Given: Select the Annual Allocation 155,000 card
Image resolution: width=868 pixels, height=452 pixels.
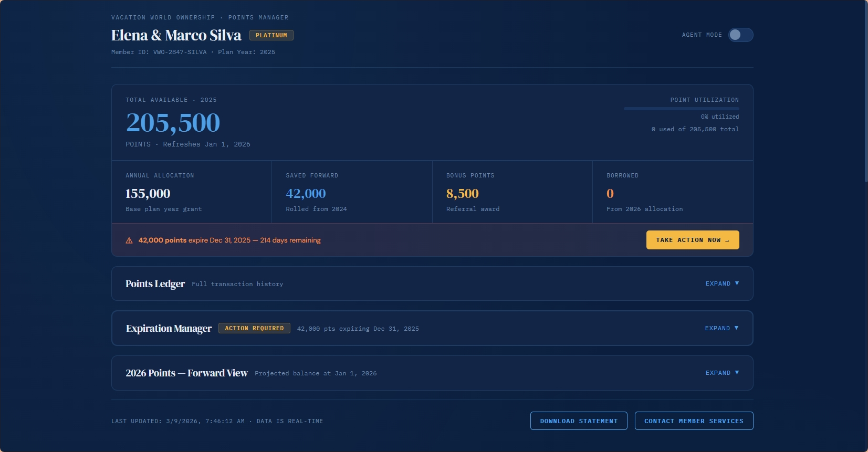Looking at the screenshot, I should [192, 192].
